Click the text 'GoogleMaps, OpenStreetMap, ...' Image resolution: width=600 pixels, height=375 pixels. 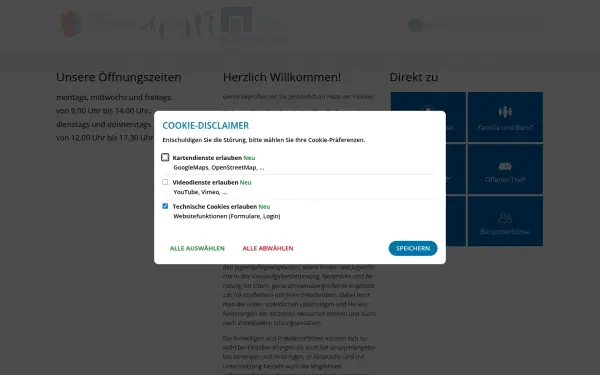click(x=218, y=168)
